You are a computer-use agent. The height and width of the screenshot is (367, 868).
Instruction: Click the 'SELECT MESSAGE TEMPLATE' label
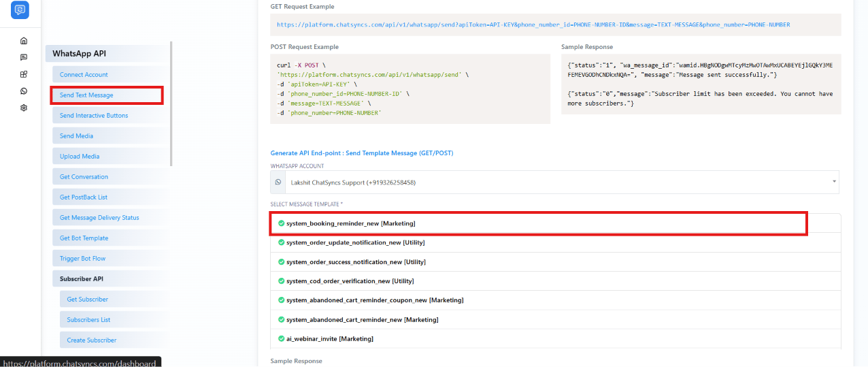tap(307, 204)
